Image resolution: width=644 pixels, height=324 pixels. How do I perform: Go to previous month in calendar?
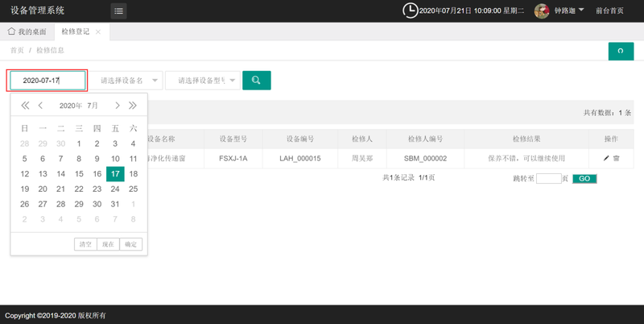pos(40,106)
